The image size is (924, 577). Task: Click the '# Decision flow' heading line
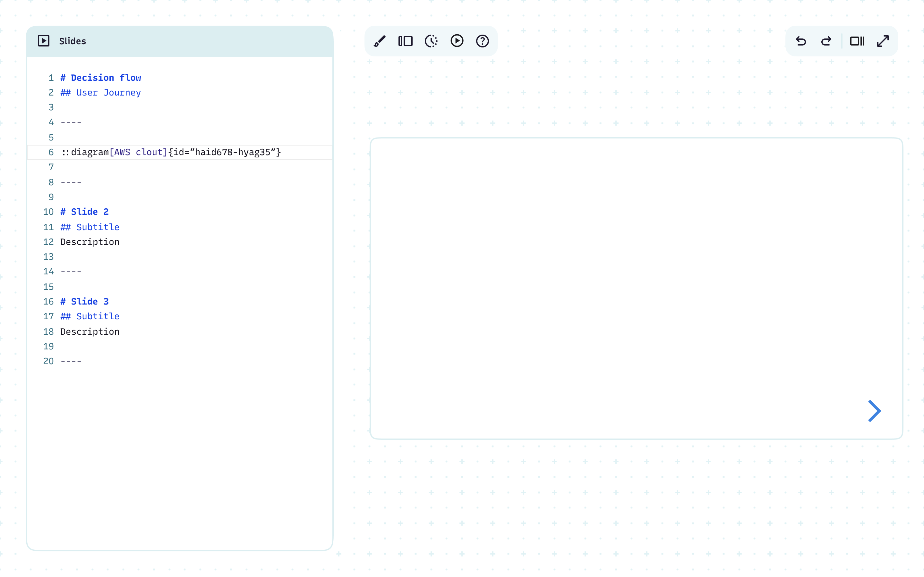pyautogui.click(x=101, y=78)
